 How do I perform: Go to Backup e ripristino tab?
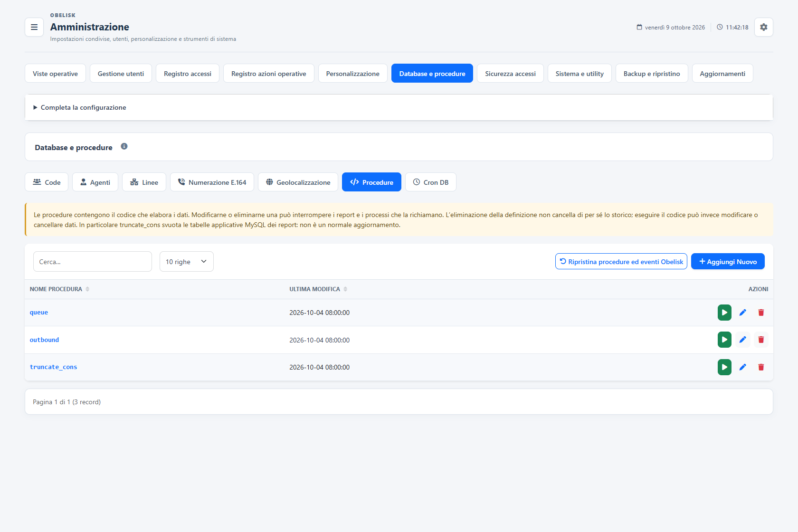point(652,73)
